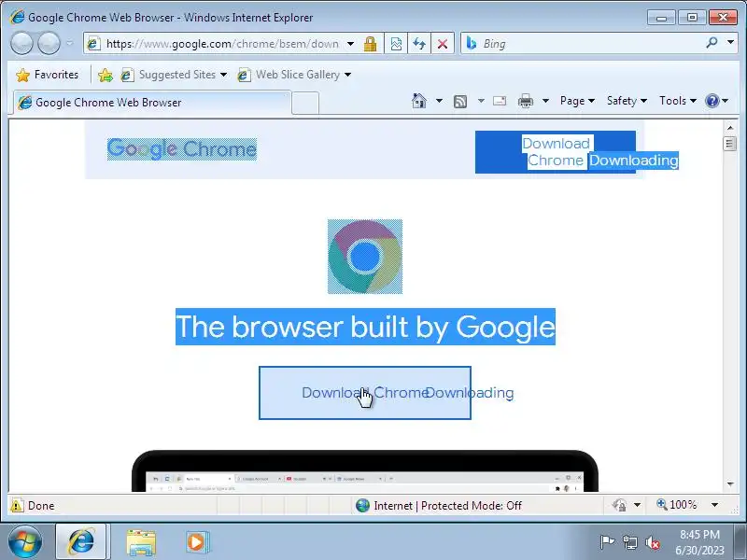This screenshot has width=747, height=560.
Task: Click the Chrome logo image
Action: [x=365, y=257]
